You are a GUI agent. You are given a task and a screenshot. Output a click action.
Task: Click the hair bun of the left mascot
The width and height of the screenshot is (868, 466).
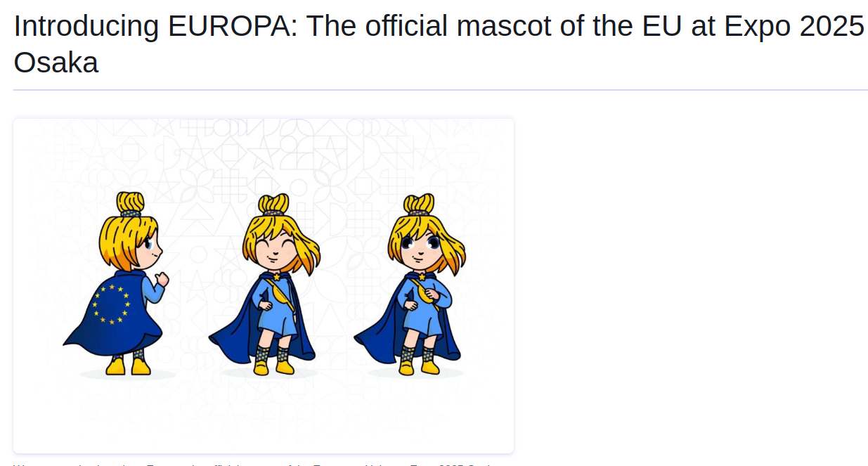click(130, 203)
